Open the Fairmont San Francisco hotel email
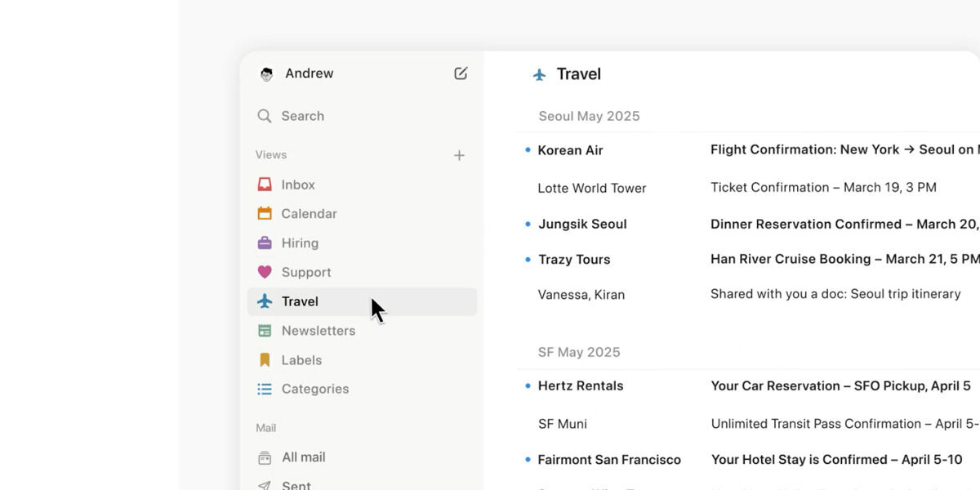The height and width of the screenshot is (490, 980). 748,460
